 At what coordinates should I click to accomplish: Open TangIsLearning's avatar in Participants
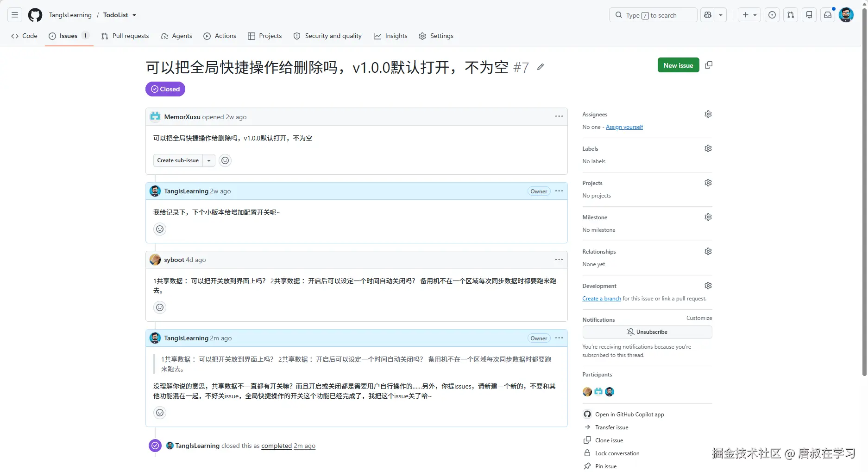click(610, 392)
